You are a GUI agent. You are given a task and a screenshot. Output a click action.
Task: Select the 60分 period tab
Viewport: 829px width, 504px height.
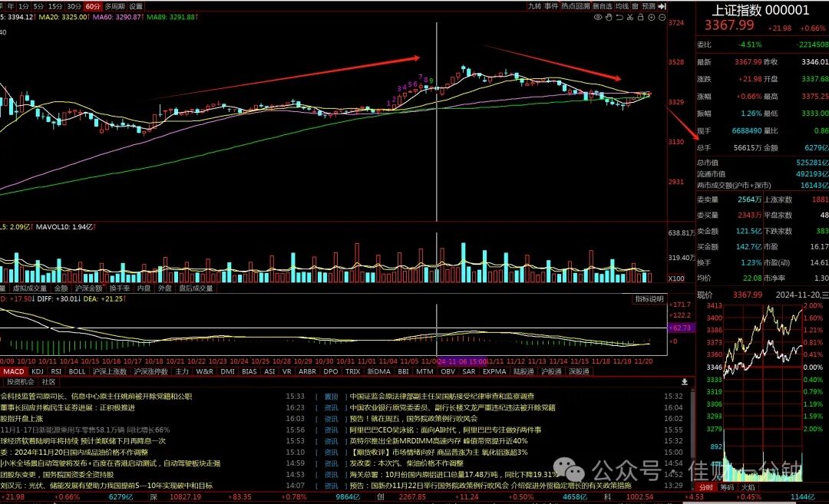point(93,6)
